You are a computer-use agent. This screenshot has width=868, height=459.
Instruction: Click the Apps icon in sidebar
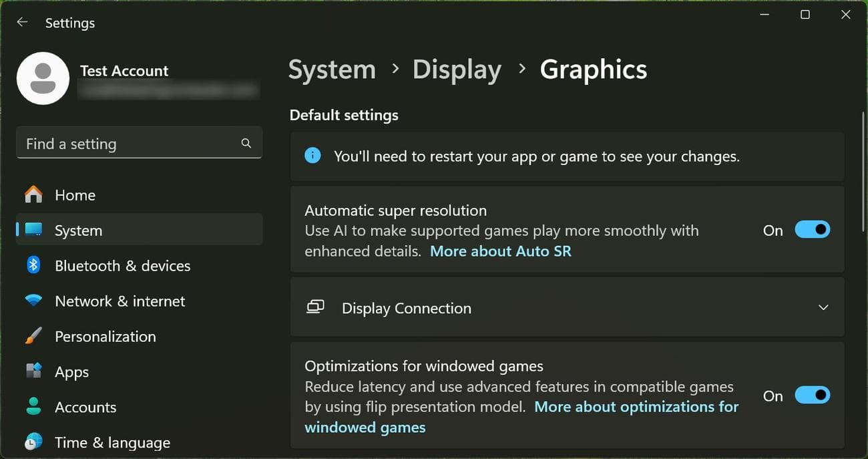tap(33, 371)
